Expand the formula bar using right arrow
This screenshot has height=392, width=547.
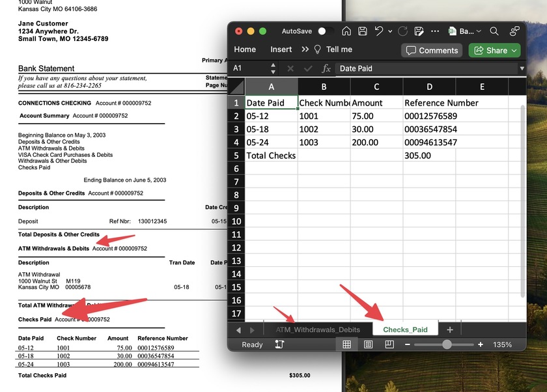coord(522,68)
